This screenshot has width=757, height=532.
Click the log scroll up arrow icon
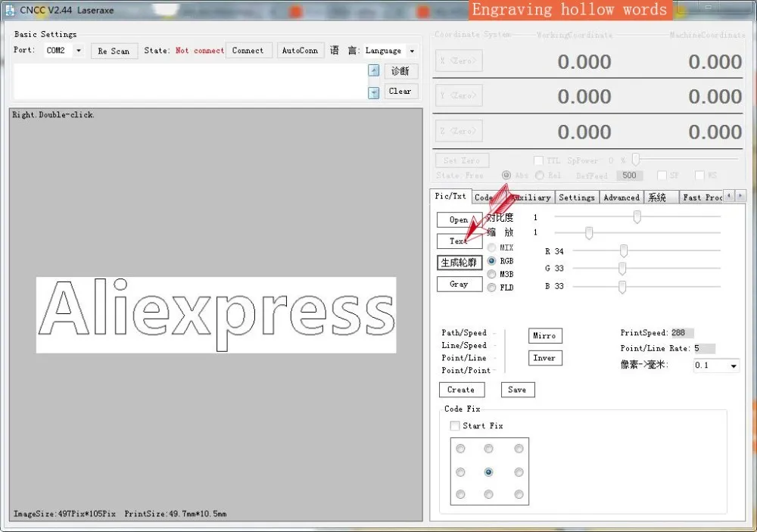click(x=374, y=70)
